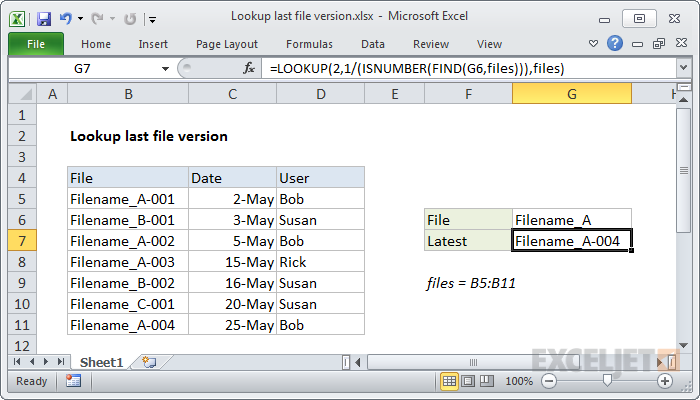700x400 pixels.
Task: Click the vertical scrollbar thumb
Action: 683,170
